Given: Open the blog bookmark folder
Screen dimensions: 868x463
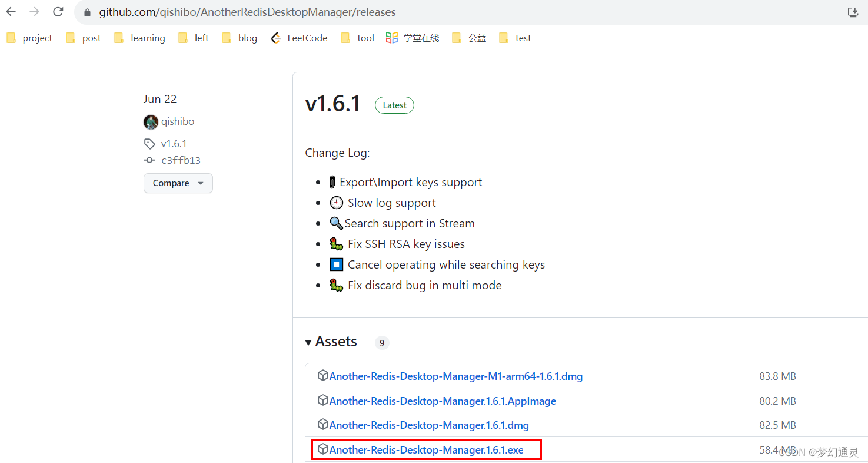Looking at the screenshot, I should 240,38.
